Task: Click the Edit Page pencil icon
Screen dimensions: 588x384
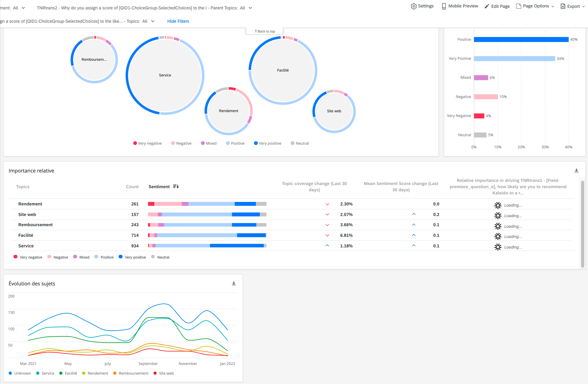Action: click(487, 6)
